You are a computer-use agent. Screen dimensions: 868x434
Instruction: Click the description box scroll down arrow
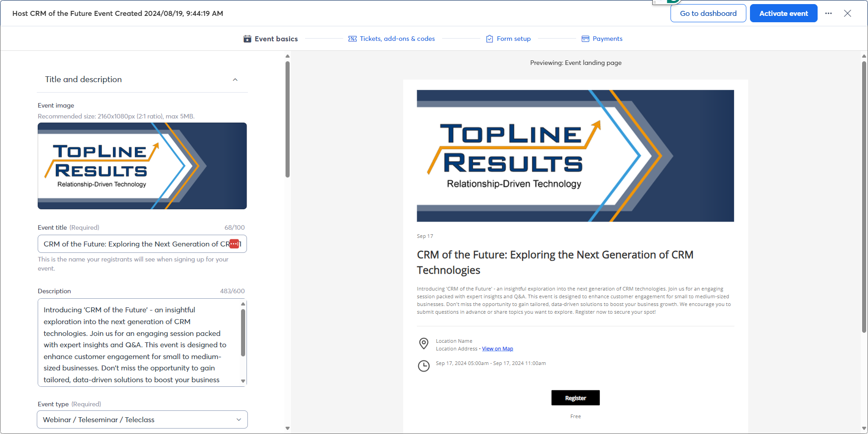tap(243, 381)
